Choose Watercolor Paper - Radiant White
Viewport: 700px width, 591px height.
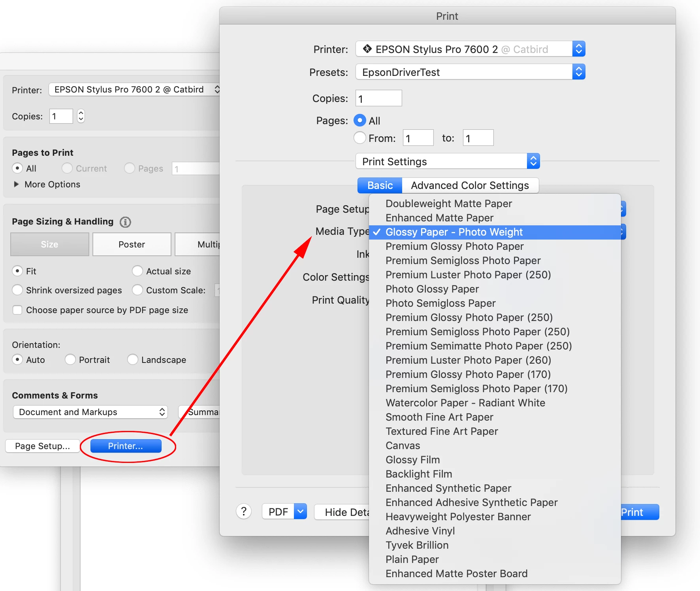point(495,403)
